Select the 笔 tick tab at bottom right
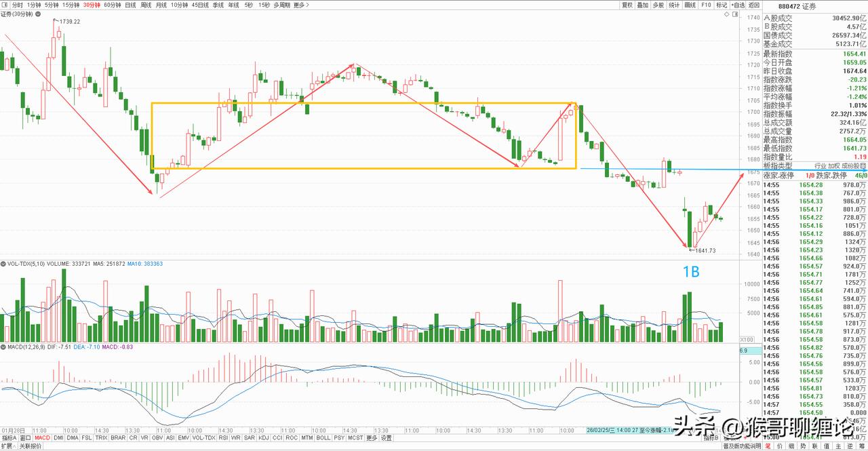This screenshot has width=868, height=451. [x=768, y=446]
